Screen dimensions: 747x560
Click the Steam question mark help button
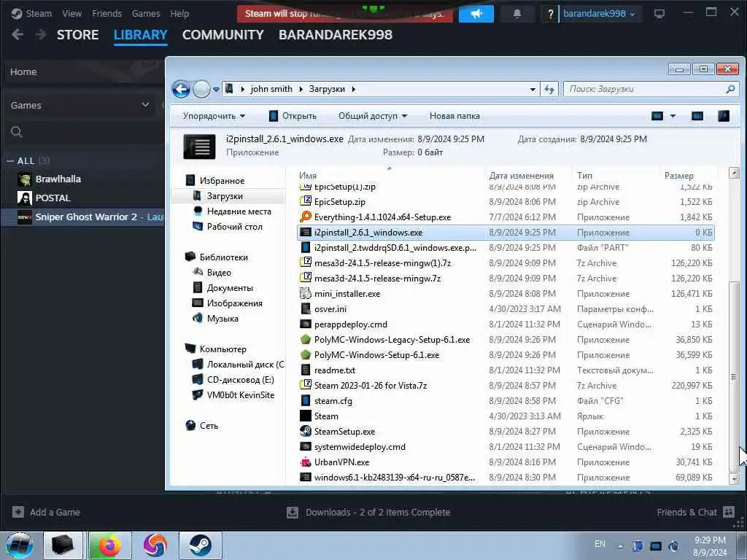550,14
